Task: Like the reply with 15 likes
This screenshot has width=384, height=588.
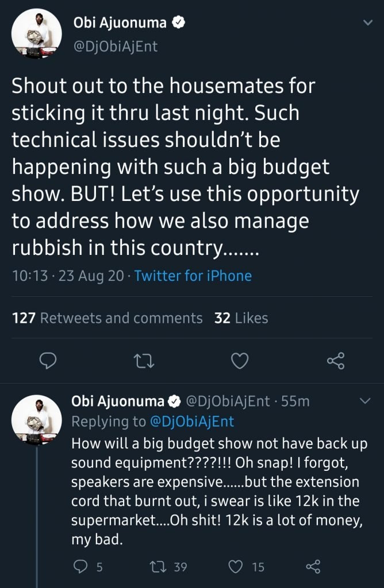Action: [237, 567]
